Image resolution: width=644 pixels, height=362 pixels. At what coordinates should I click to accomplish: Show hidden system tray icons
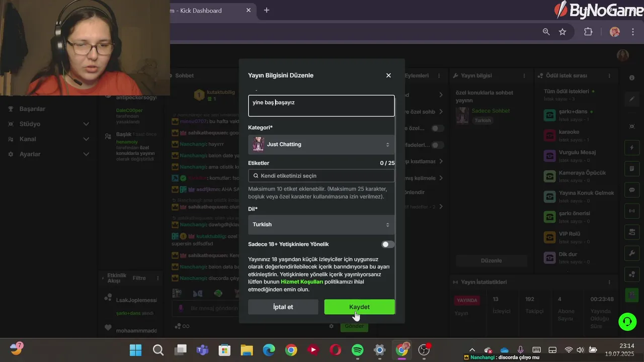point(472,350)
